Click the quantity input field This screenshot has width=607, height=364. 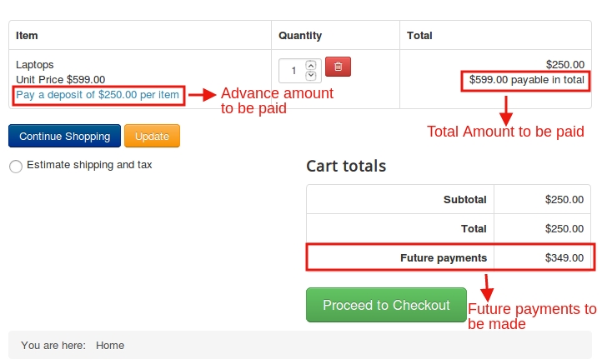(x=293, y=70)
